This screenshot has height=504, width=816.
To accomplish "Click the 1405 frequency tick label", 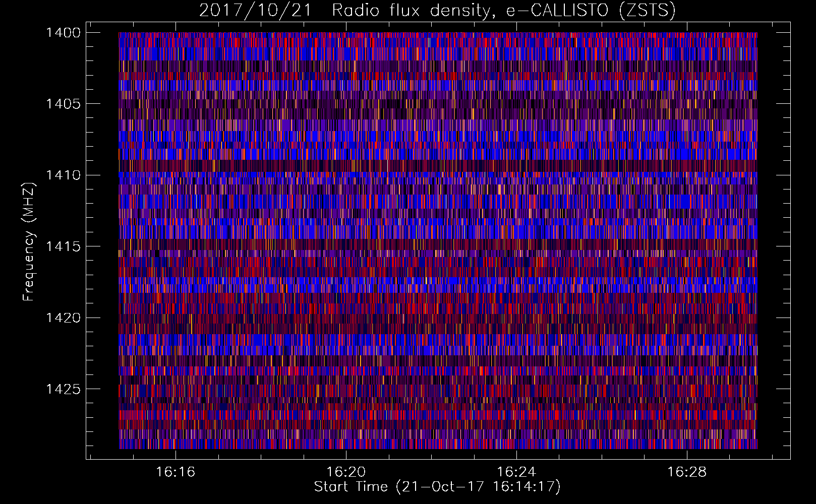I will (63, 104).
